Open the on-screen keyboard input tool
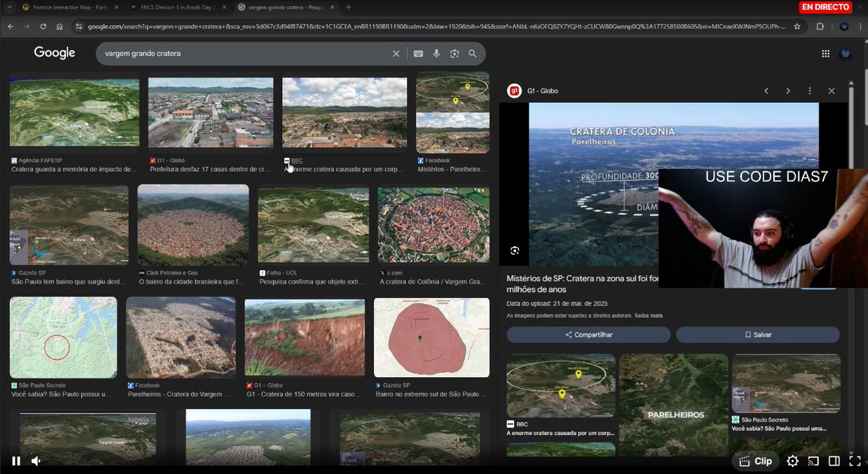868x474 pixels. point(418,54)
